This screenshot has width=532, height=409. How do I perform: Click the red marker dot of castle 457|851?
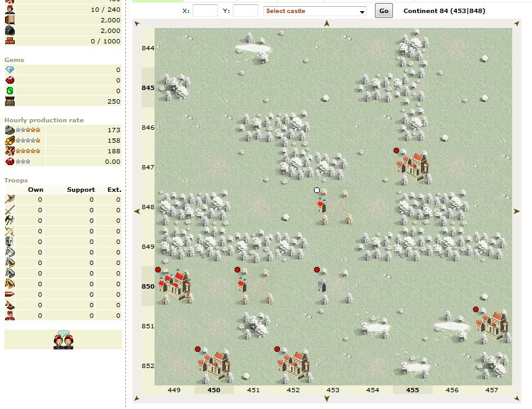476,309
